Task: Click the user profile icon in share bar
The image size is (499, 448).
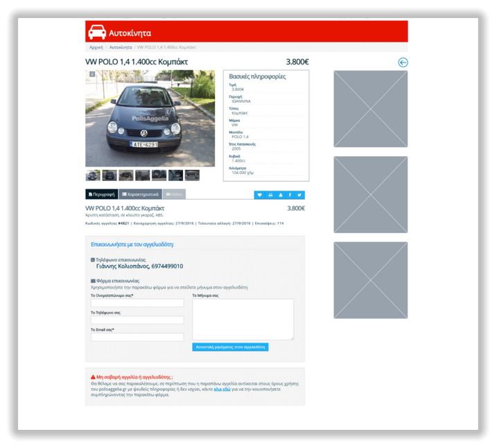Action: pos(281,195)
